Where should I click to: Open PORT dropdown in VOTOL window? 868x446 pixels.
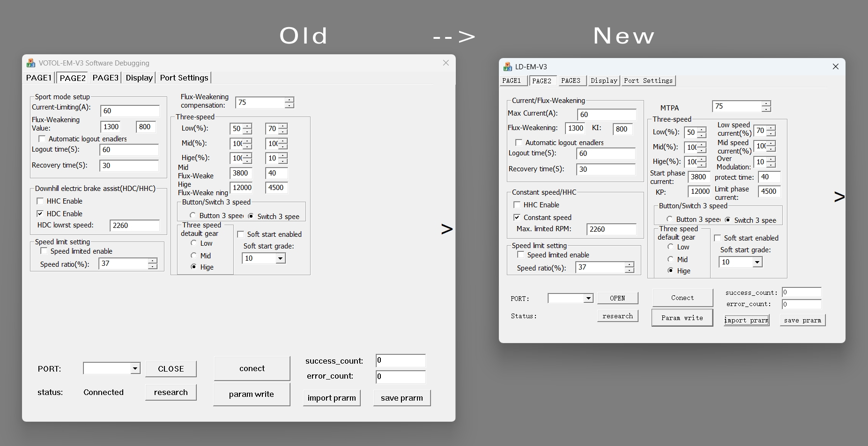(x=135, y=369)
